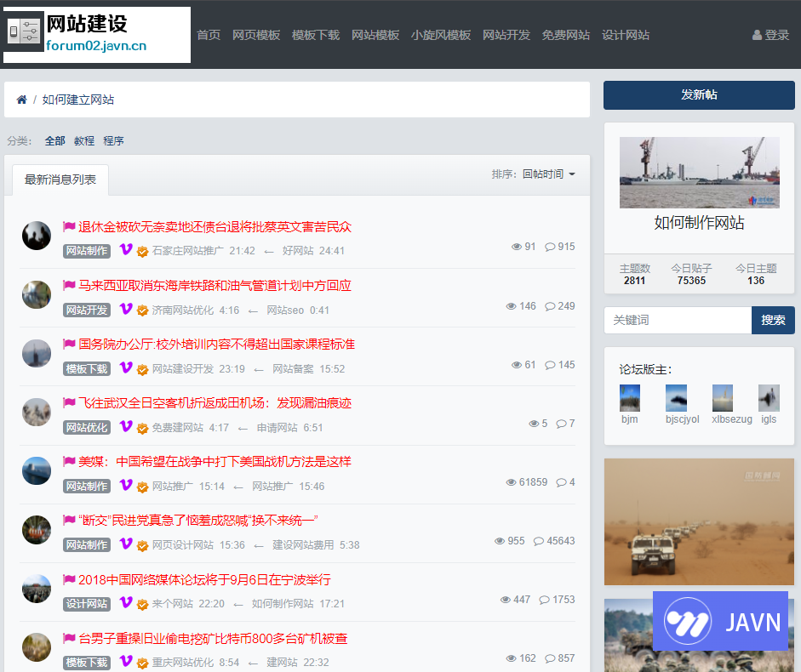Open post 国务院办公厅:校外培训内容
This screenshot has height=672, width=801.
click(x=216, y=345)
